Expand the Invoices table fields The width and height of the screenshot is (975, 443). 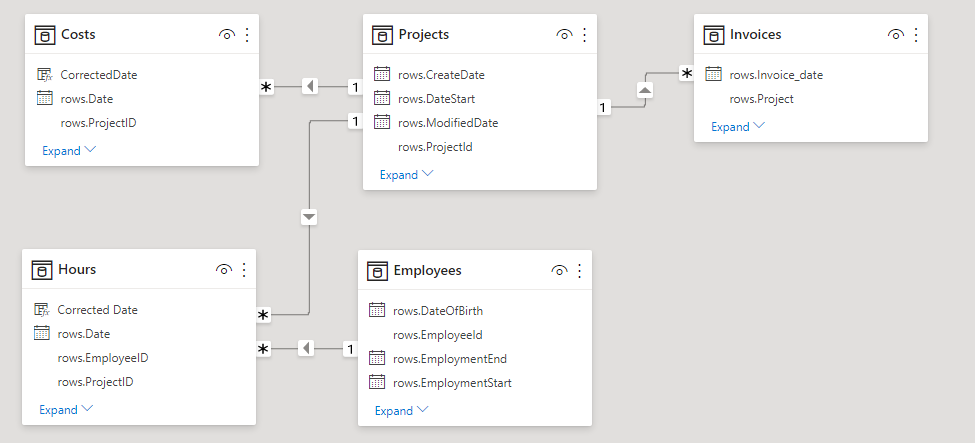coord(738,126)
